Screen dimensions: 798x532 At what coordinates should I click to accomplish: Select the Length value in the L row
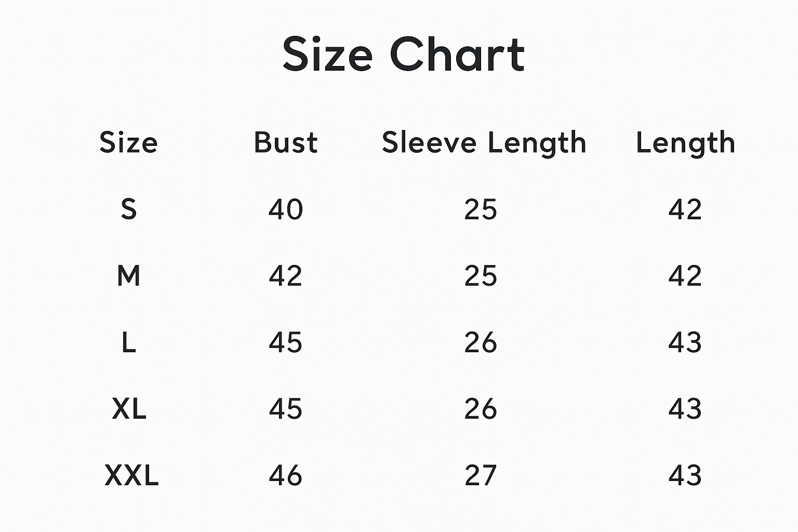point(685,342)
